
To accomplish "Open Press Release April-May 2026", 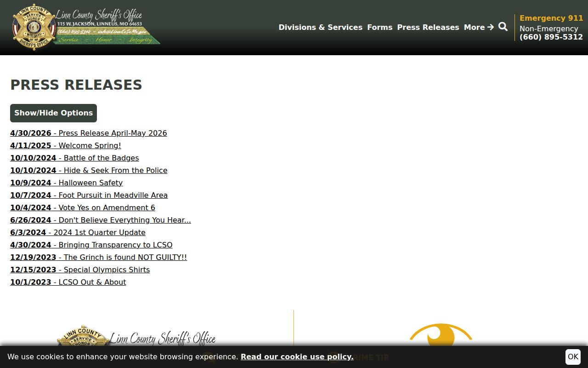I will [89, 133].
